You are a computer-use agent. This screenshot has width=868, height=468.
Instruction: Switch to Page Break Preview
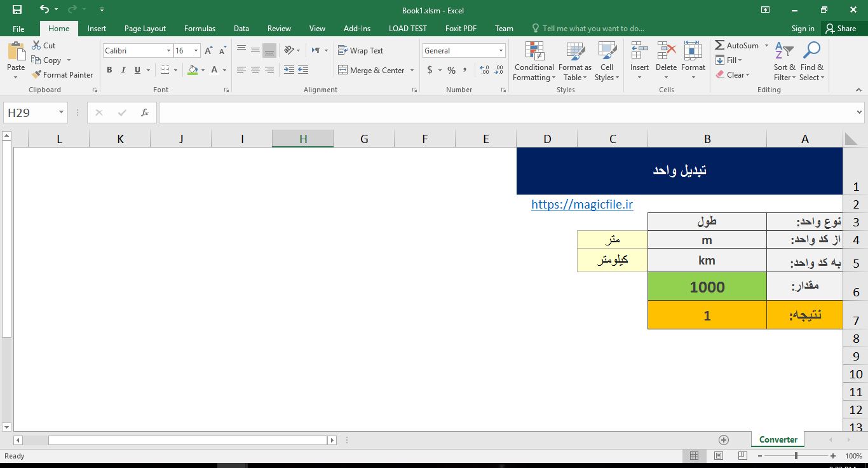[742, 456]
